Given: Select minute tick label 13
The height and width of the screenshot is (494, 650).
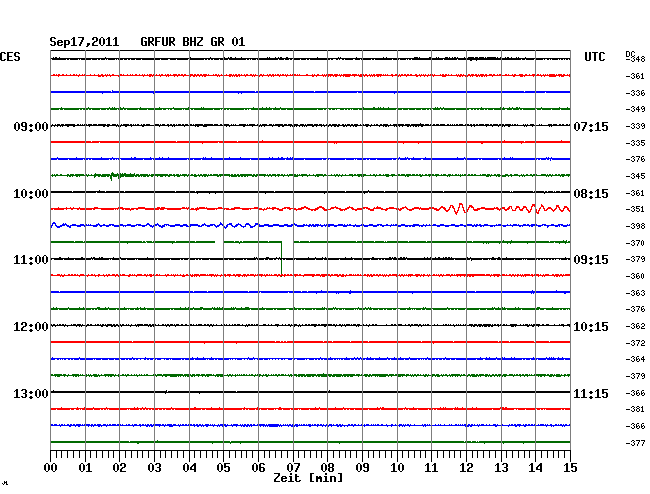Looking at the screenshot, I should 501,468.
